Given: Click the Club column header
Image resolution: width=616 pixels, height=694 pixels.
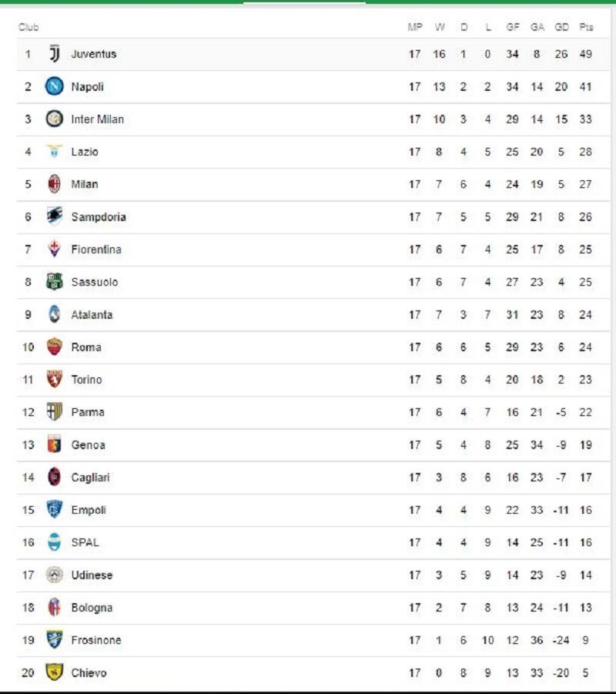Looking at the screenshot, I should [x=28, y=27].
